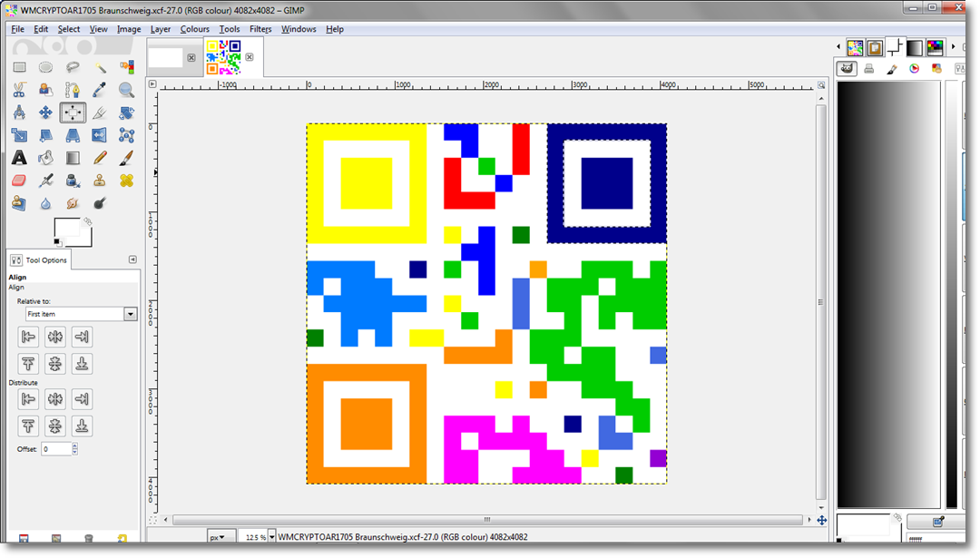Activate the Flip tool
Image resolution: width=980 pixels, height=558 pixels.
pyautogui.click(x=100, y=135)
